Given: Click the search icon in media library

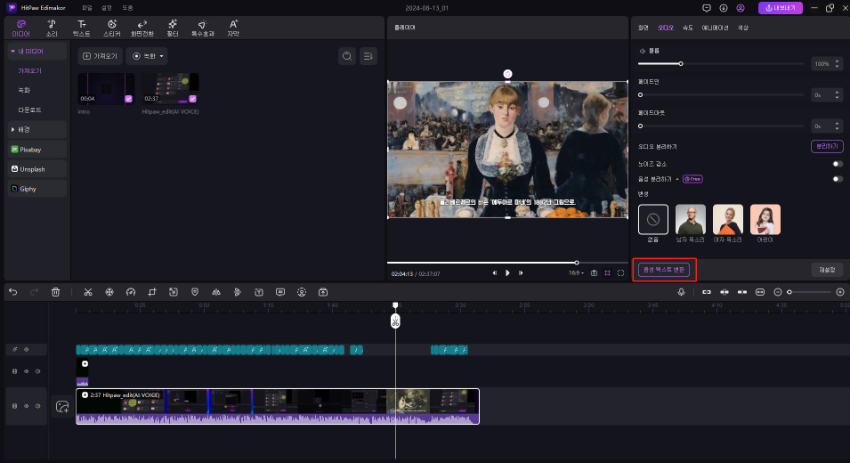Looking at the screenshot, I should pos(346,56).
